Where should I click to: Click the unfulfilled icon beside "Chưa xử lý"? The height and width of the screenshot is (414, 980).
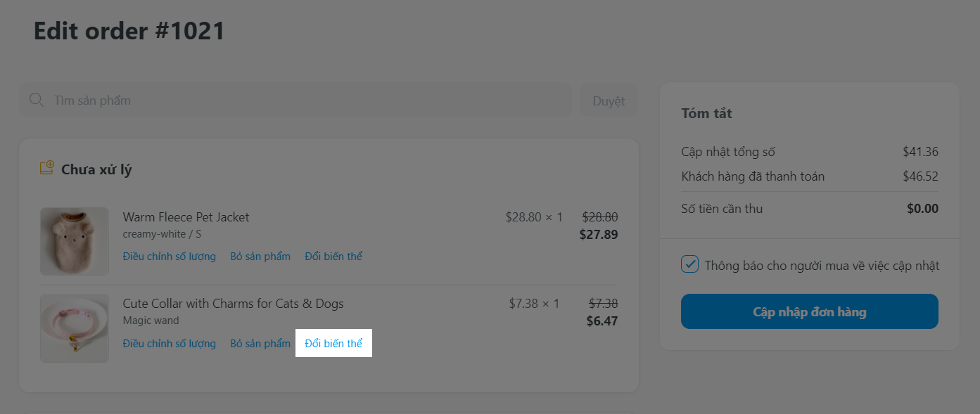47,169
